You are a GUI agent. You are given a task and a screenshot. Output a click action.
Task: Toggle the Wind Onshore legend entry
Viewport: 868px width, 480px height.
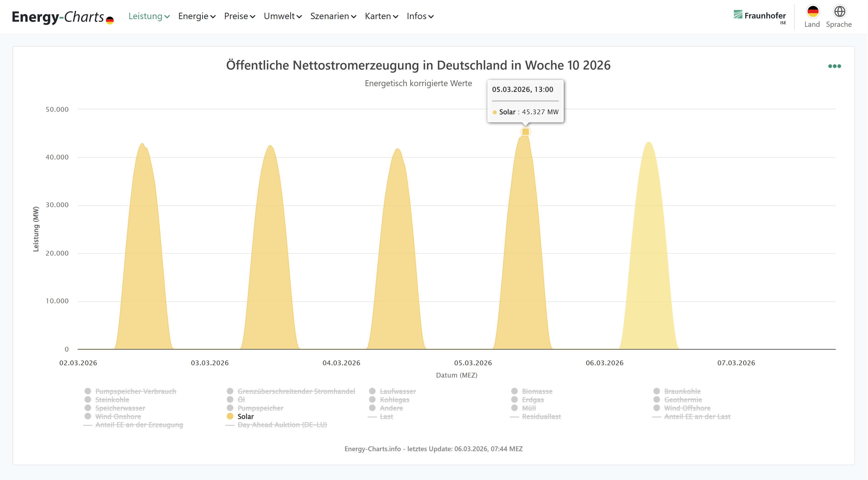click(x=118, y=417)
